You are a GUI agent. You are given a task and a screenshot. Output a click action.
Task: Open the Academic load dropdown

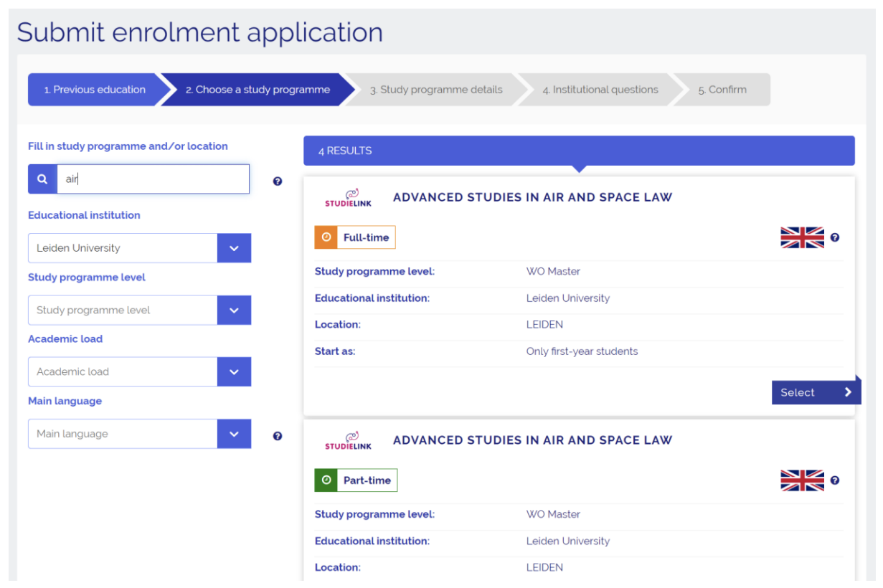(234, 372)
